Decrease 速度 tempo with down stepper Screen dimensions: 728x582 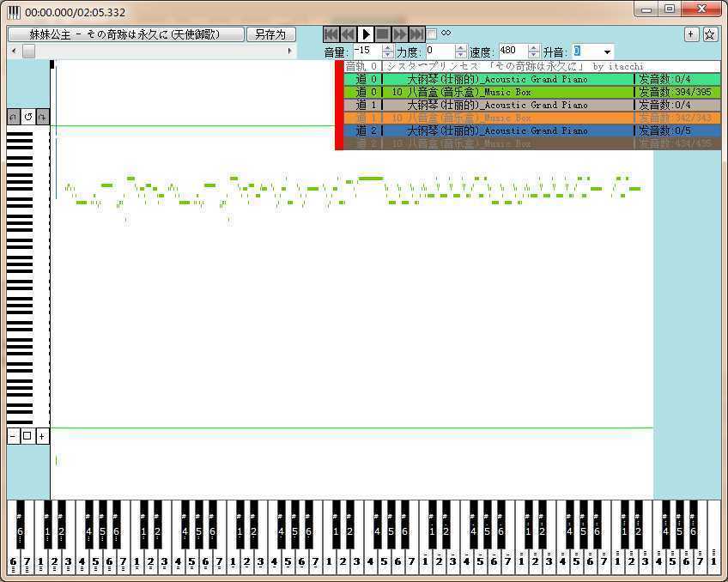[533, 55]
